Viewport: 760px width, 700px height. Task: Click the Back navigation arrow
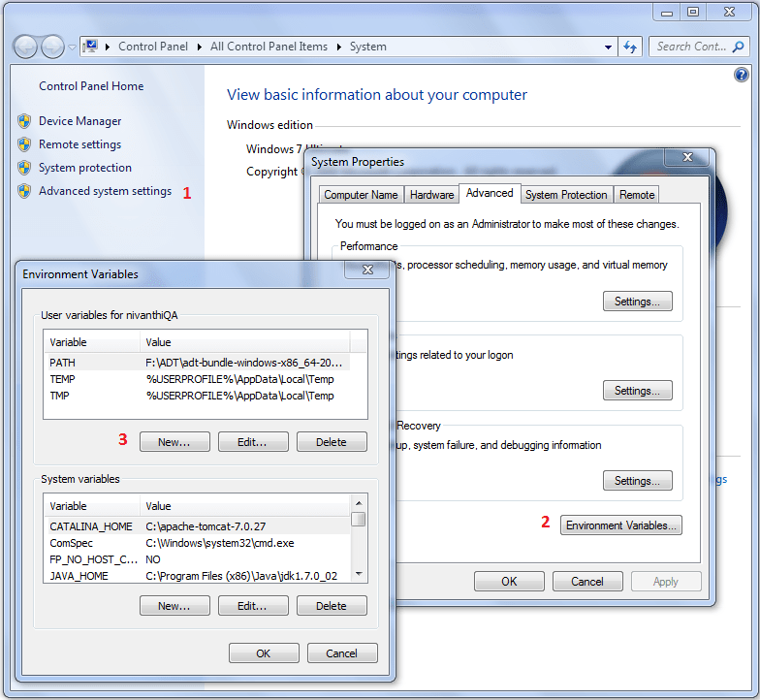(x=25, y=47)
